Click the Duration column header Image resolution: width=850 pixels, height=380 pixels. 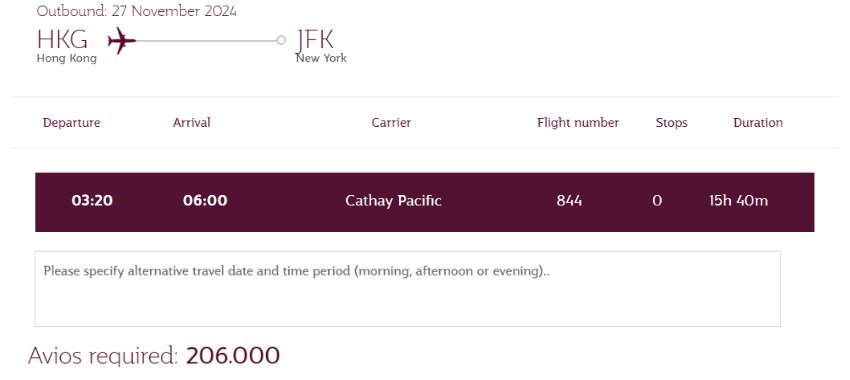[x=758, y=123]
